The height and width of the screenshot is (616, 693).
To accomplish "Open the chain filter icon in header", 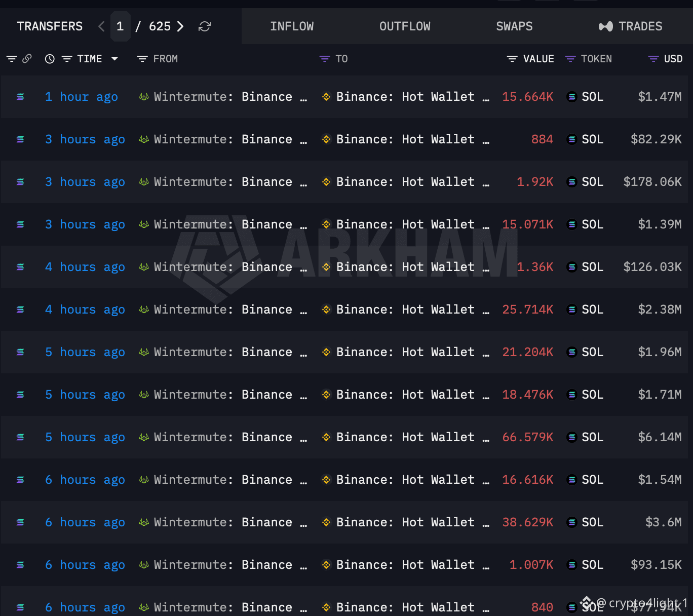I will [x=12, y=59].
